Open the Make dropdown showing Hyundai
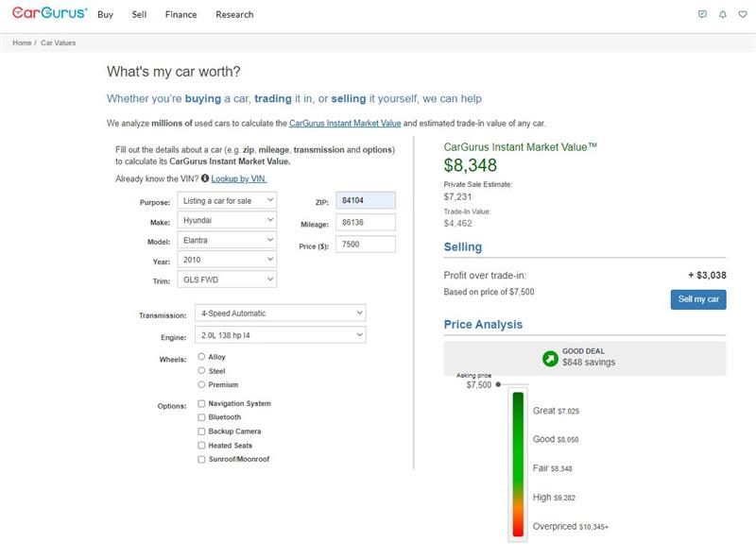Viewport: 756px width, 559px height. pyautogui.click(x=228, y=220)
